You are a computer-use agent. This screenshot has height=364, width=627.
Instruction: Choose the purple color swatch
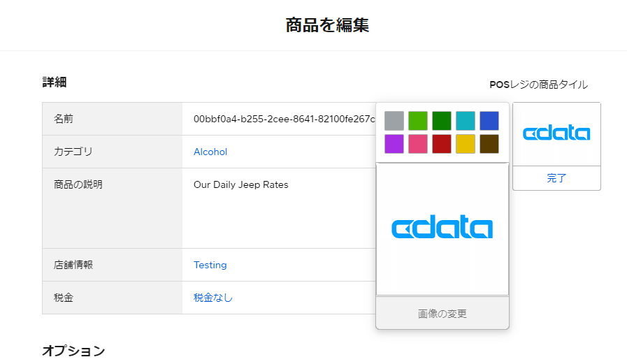(394, 144)
